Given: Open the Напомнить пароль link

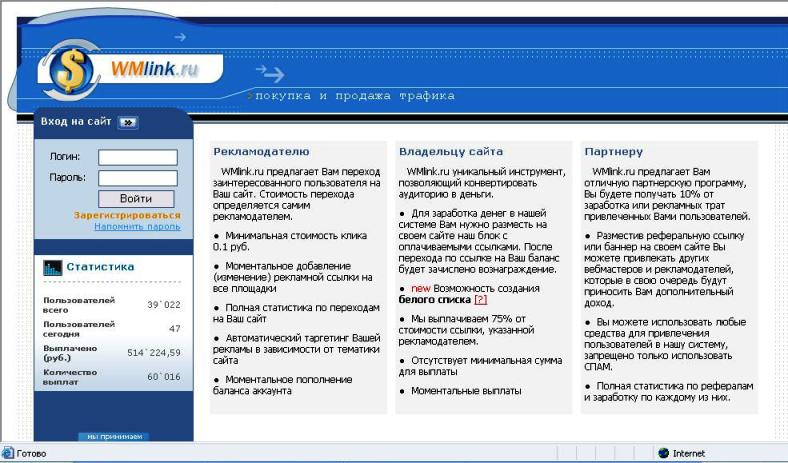Looking at the screenshot, I should [x=137, y=227].
